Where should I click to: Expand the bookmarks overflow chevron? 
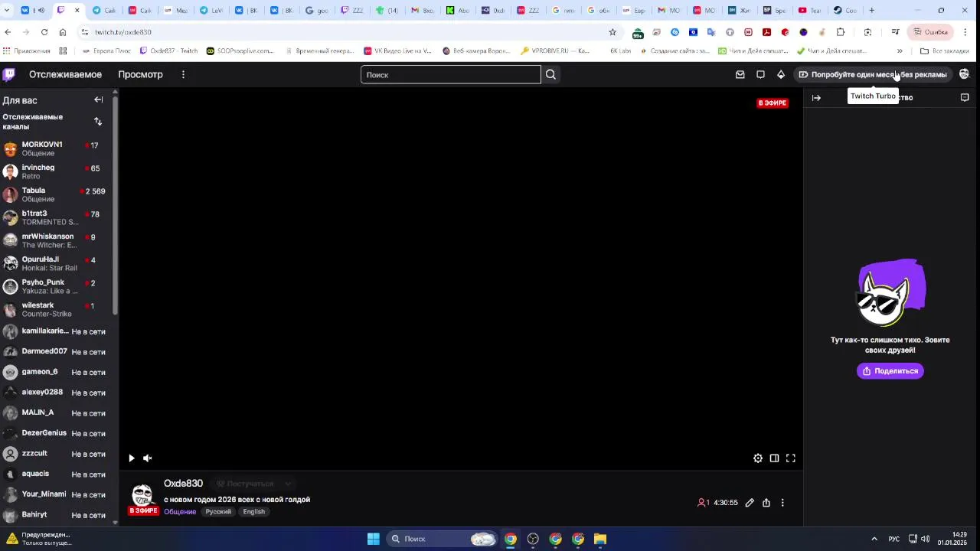[x=900, y=51]
